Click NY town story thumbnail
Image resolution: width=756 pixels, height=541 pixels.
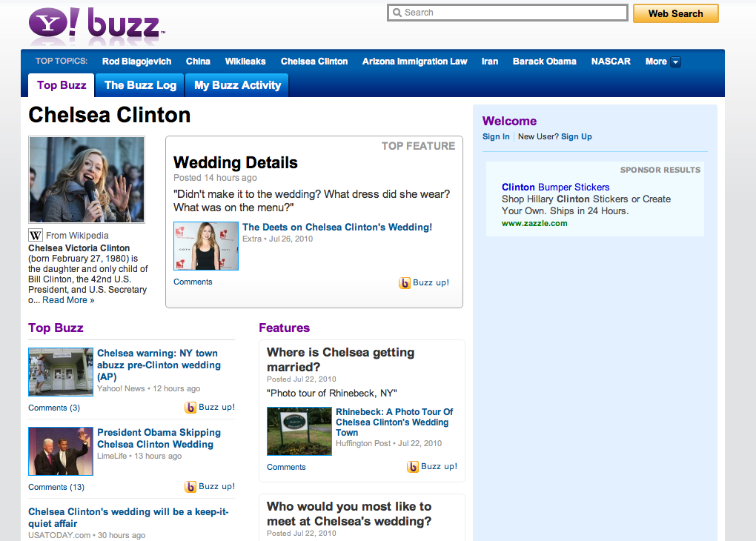61,372
